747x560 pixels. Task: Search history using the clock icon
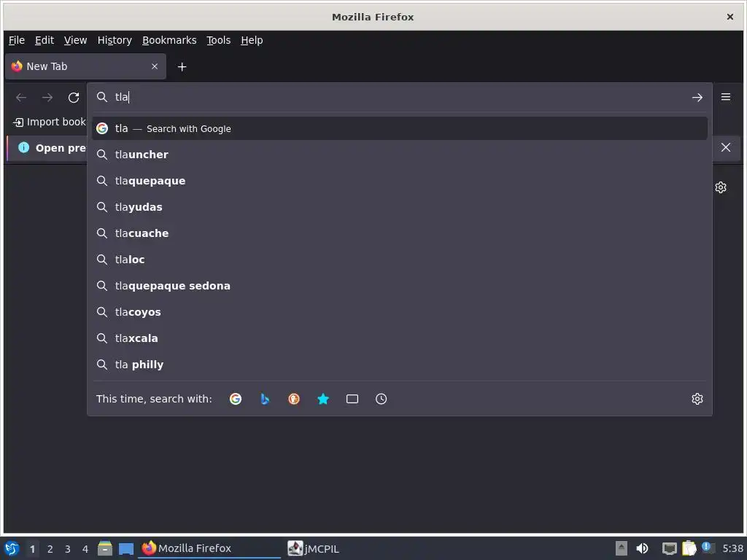(381, 399)
